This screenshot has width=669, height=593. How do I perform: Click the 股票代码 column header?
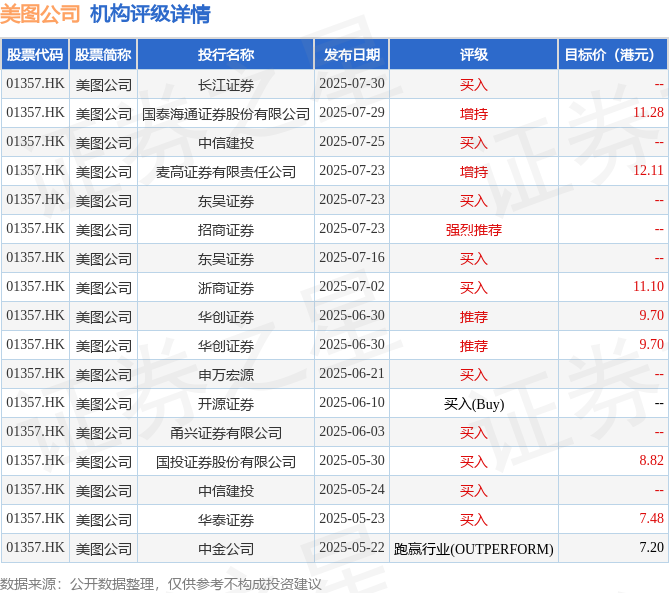[x=35, y=55]
